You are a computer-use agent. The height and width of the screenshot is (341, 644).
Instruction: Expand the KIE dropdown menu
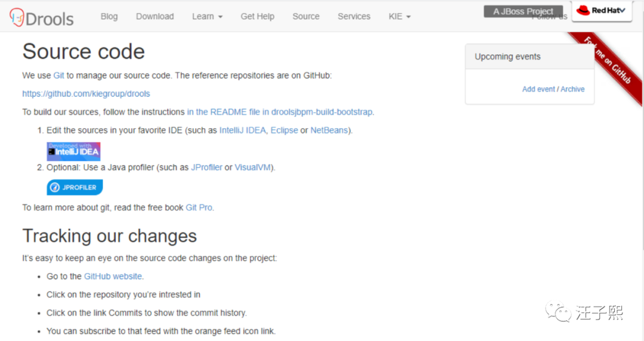point(400,17)
